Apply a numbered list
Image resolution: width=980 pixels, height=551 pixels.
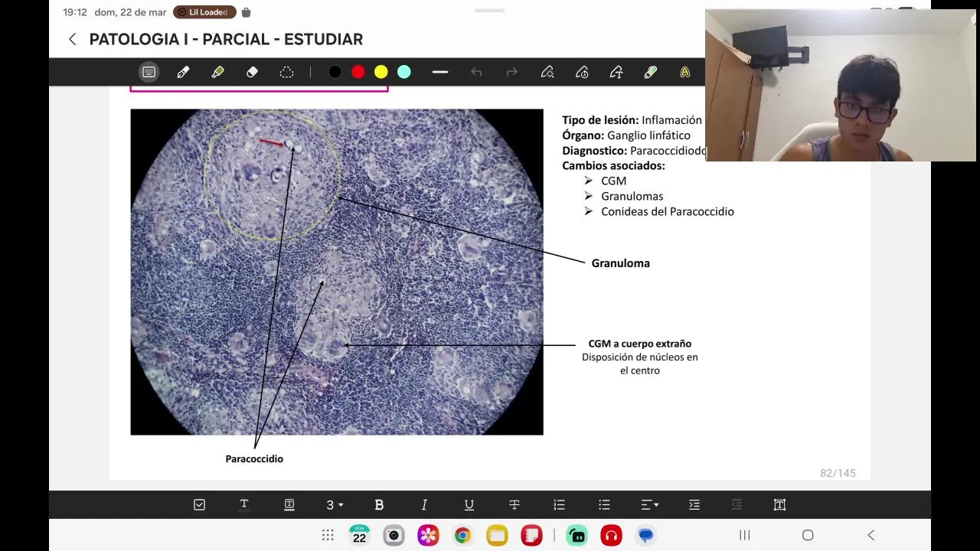click(559, 504)
